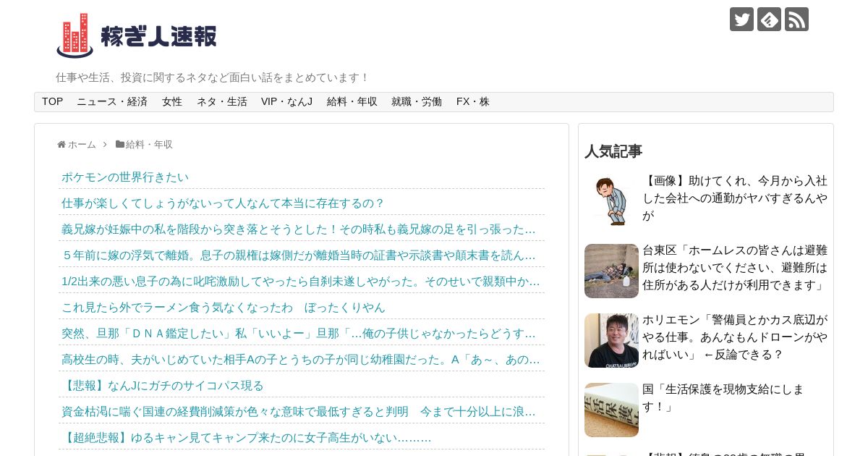Click the 生活保護 book photo thumbnail
This screenshot has height=456, width=868.
[x=611, y=410]
